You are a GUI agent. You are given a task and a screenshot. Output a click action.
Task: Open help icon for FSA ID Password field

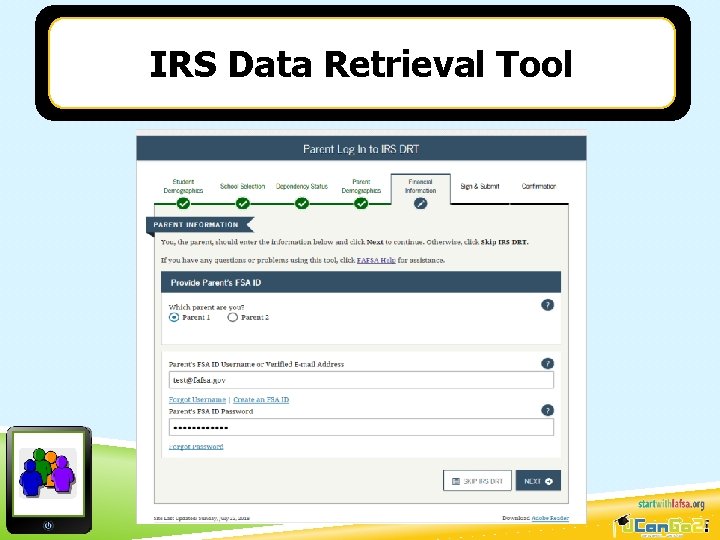pos(547,410)
